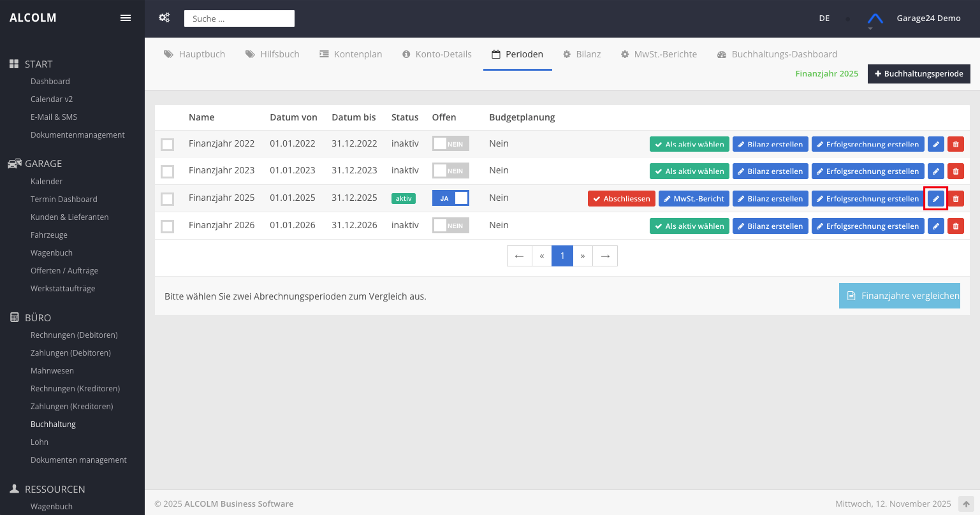Click into the Suche search field
Image resolution: width=980 pixels, height=515 pixels.
coord(239,18)
